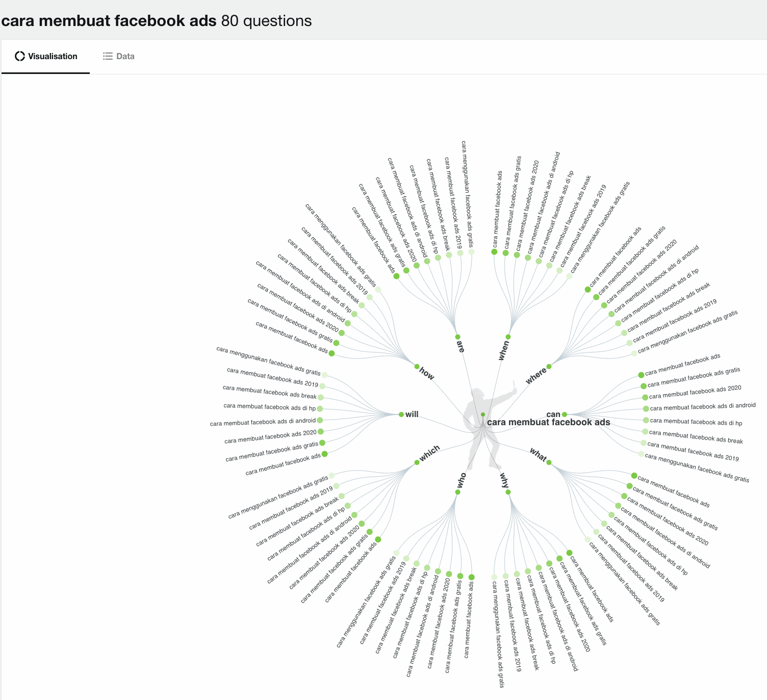This screenshot has width=767, height=700.
Task: Click the Visualisation circle icon
Action: pyautogui.click(x=20, y=56)
